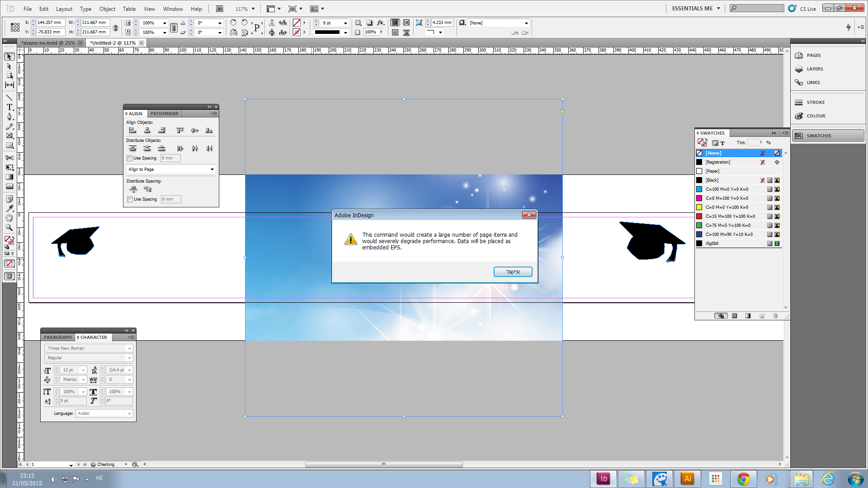Switch to the Pathfinder tab
Viewport: 868px width, 488px height.
(x=164, y=114)
